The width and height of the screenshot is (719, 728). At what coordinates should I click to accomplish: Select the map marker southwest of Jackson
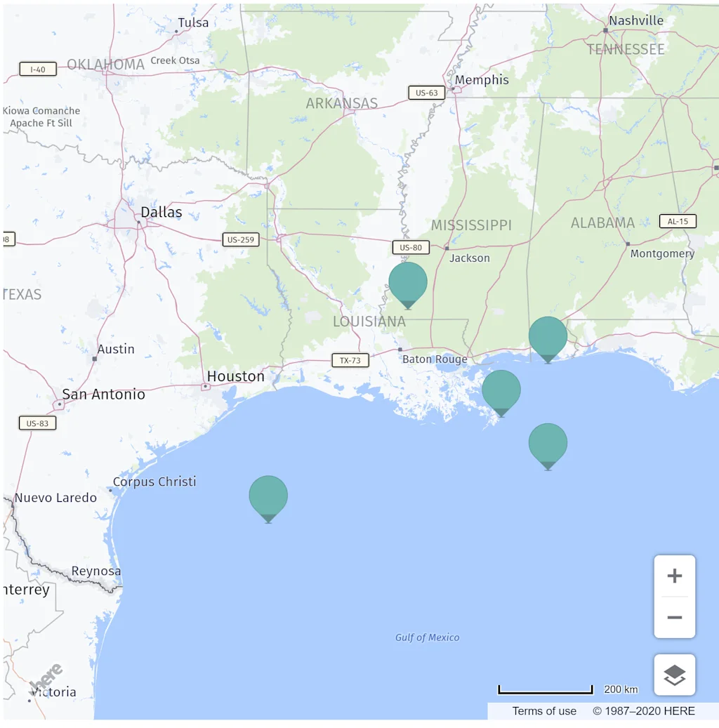[408, 285]
